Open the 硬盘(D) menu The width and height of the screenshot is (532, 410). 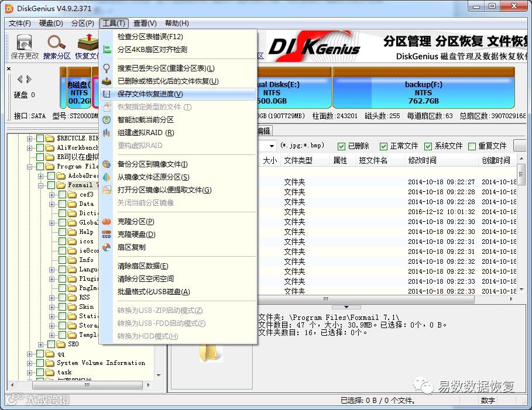pyautogui.click(x=51, y=23)
